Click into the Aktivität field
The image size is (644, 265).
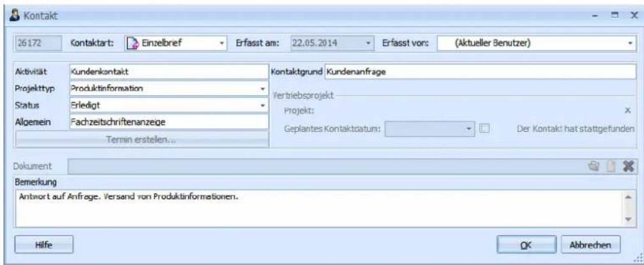point(168,72)
